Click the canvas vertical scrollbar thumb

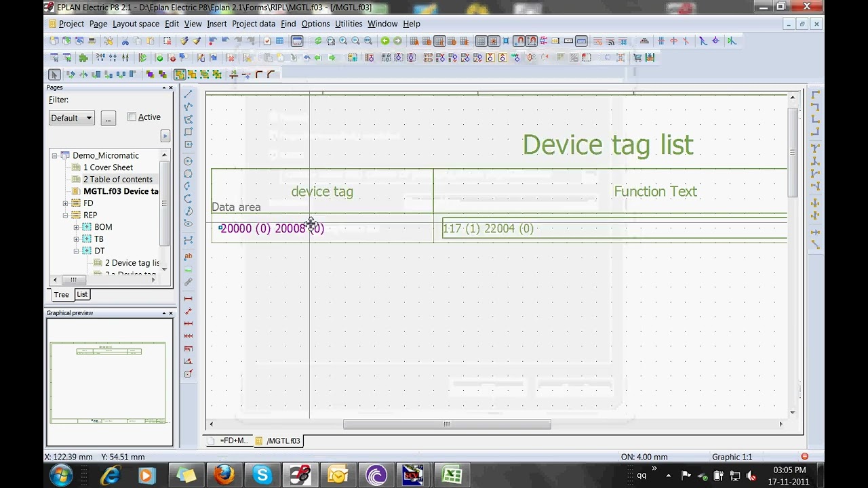coord(793,151)
